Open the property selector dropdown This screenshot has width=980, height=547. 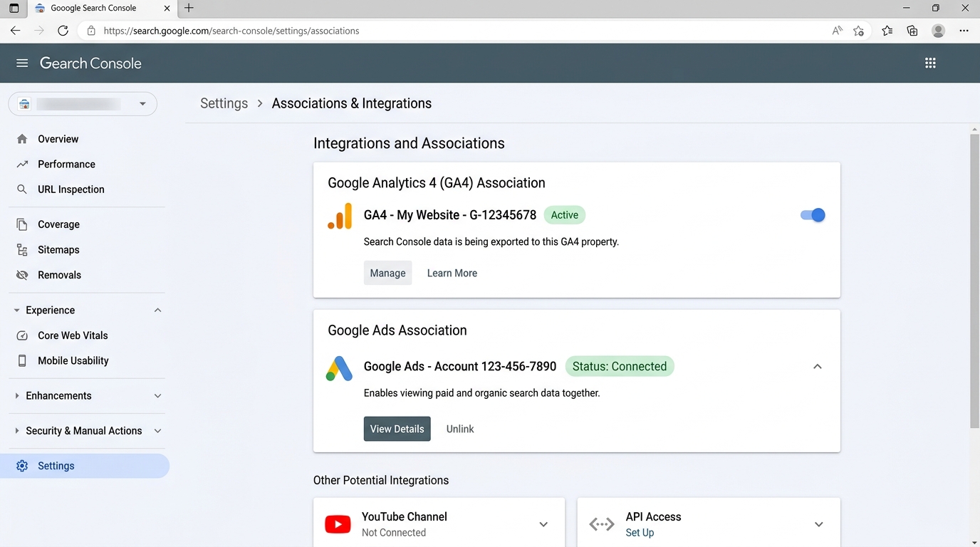(83, 104)
